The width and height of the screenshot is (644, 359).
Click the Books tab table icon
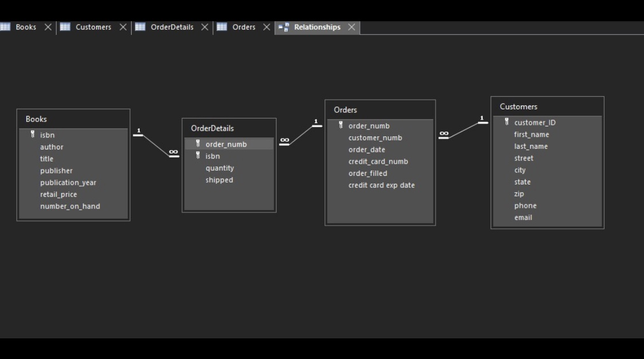(x=5, y=27)
